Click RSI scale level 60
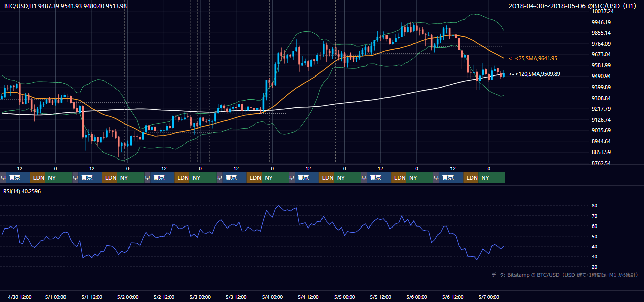This screenshot has width=644, height=302. pos(594,226)
